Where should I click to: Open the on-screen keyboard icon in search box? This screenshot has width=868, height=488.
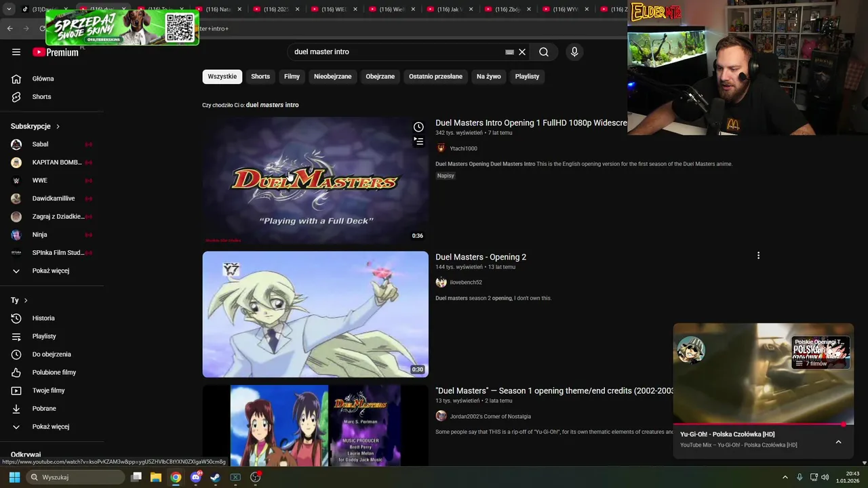[509, 52]
